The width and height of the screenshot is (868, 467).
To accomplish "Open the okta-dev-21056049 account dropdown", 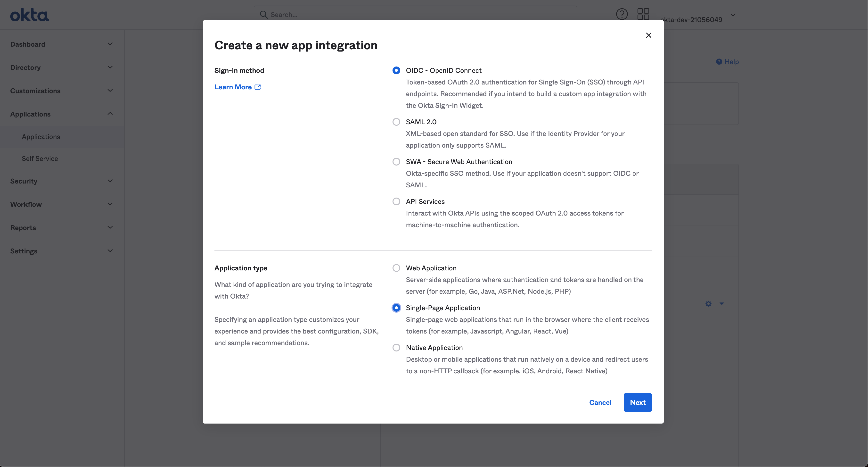I will [733, 15].
